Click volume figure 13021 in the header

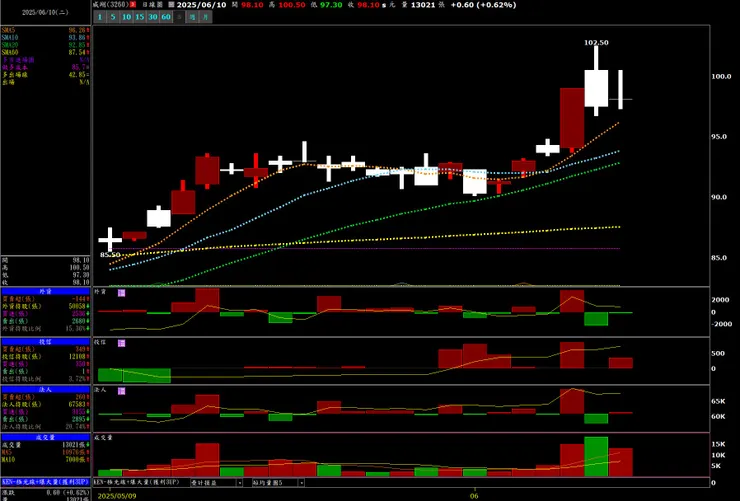tap(423, 5)
